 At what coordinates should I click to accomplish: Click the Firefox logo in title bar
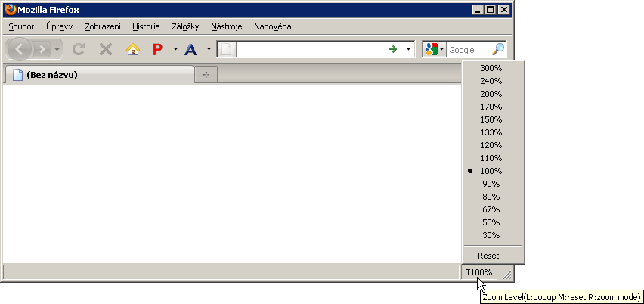(x=11, y=9)
